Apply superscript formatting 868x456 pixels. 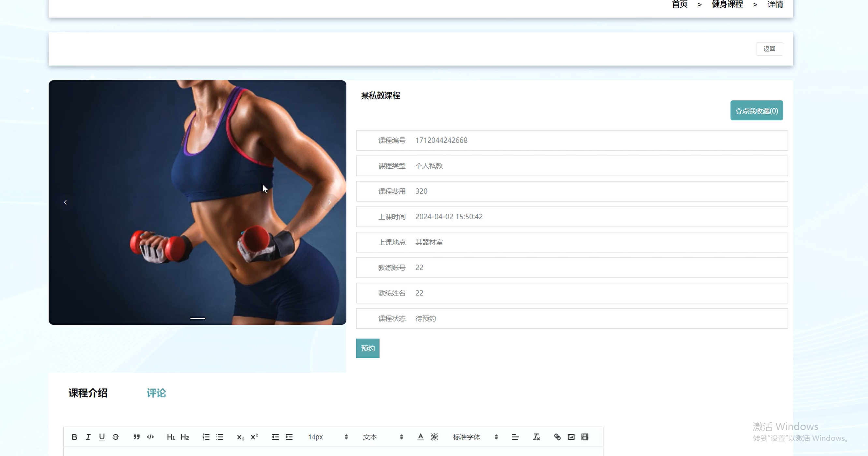pos(254,437)
